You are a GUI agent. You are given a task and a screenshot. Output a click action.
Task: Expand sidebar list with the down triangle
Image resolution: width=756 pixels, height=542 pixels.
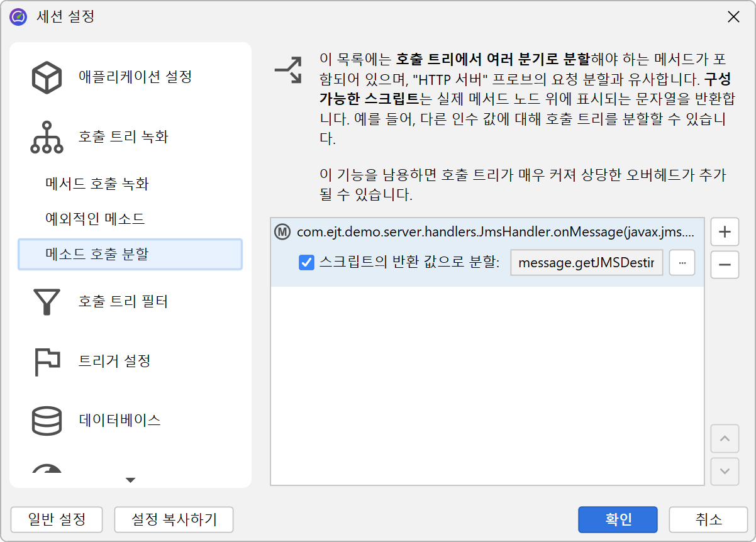pyautogui.click(x=131, y=480)
